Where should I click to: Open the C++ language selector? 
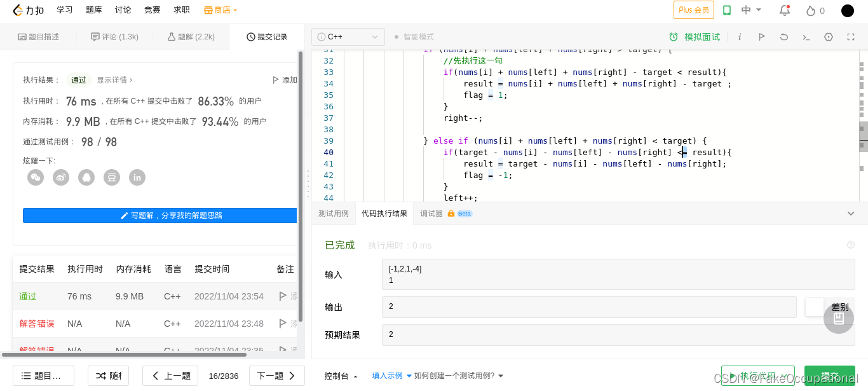pos(348,37)
